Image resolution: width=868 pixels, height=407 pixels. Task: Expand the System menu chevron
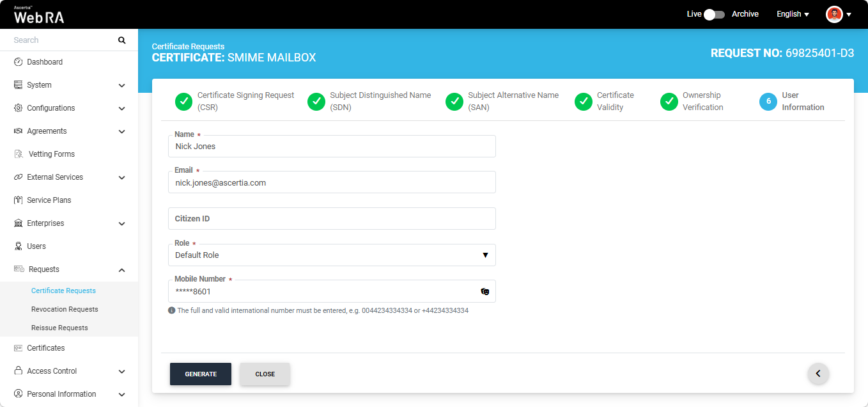[122, 85]
